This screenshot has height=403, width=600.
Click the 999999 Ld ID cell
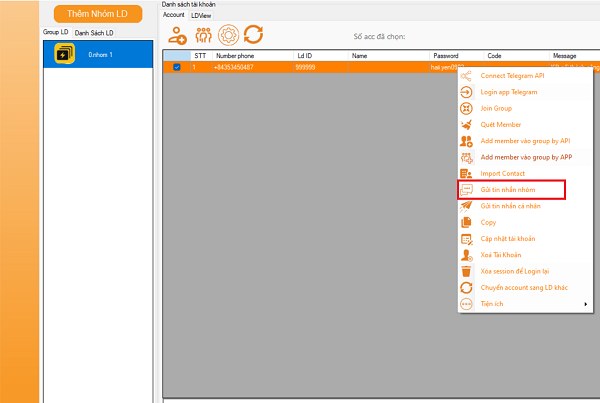(321, 67)
